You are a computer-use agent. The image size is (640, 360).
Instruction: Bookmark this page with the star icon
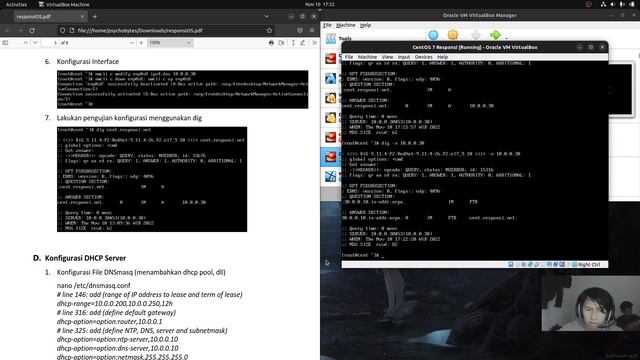(x=269, y=30)
